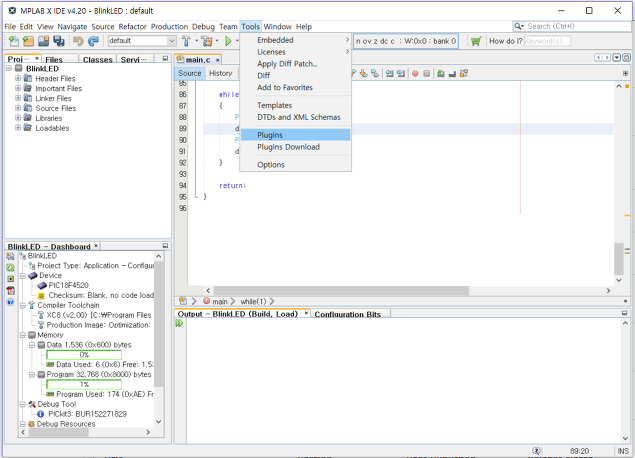Open the Clean and Build dropdown arrow
This screenshot has width=635, height=458.
click(217, 41)
